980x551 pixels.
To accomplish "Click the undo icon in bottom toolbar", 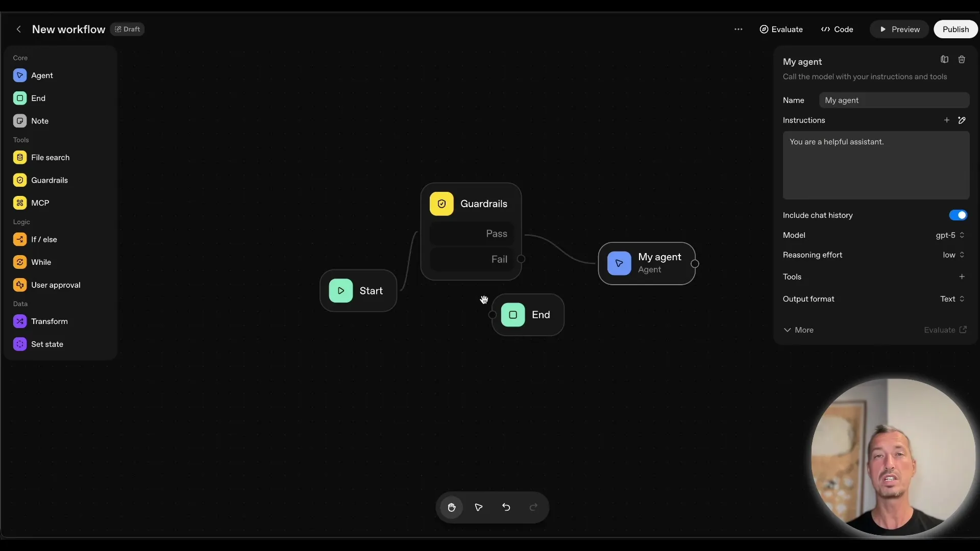I will 506,507.
